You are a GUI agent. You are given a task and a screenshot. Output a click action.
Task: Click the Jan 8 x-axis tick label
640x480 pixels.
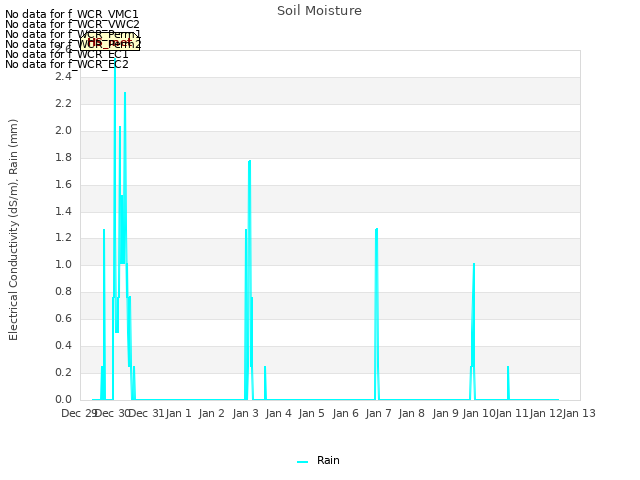click(x=411, y=413)
